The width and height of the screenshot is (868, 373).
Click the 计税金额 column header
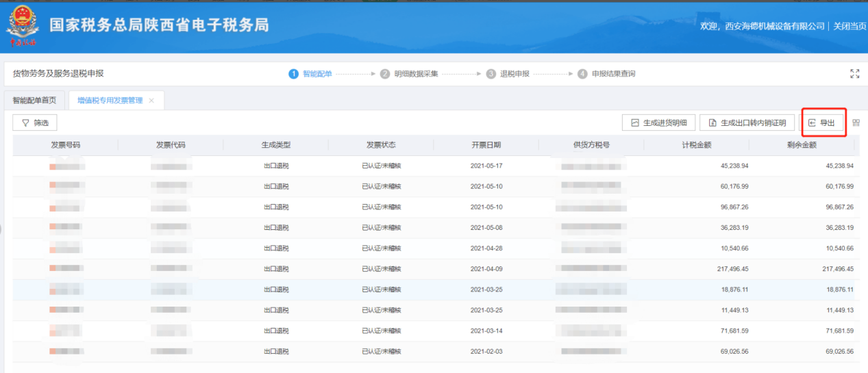click(696, 145)
